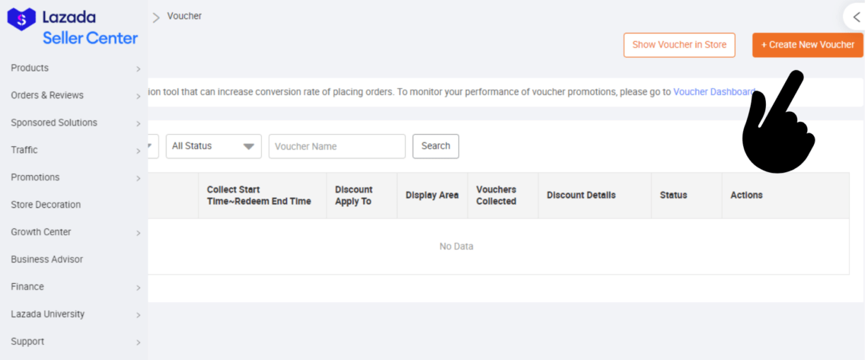Open the Promotions sidebar menu
The height and width of the screenshot is (360, 868).
(x=35, y=177)
